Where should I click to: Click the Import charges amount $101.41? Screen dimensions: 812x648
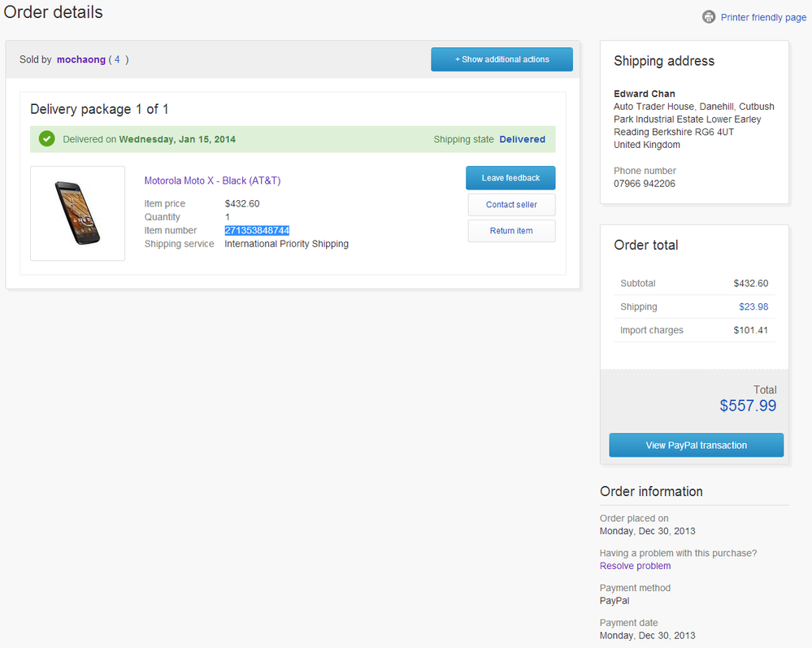[751, 330]
